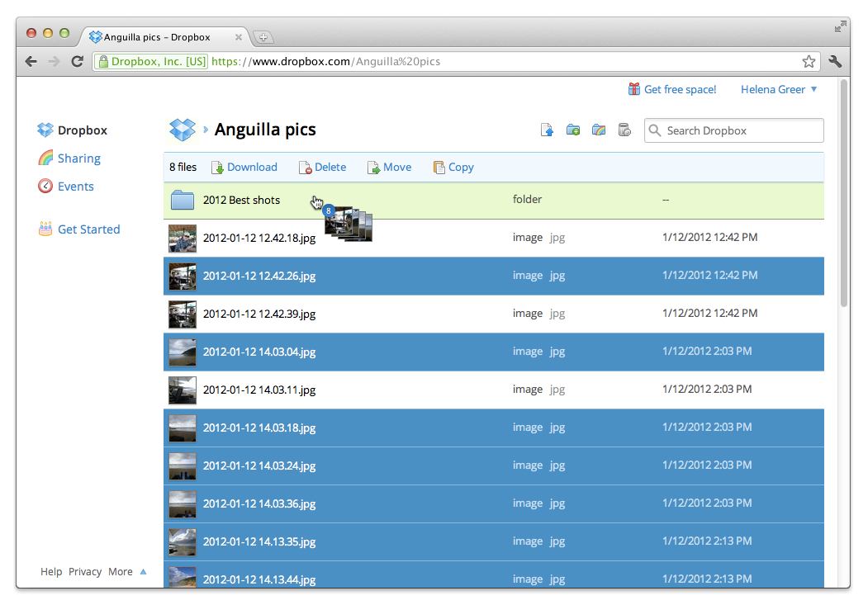
Task: Bookmark this page with the star icon
Action: tap(809, 61)
